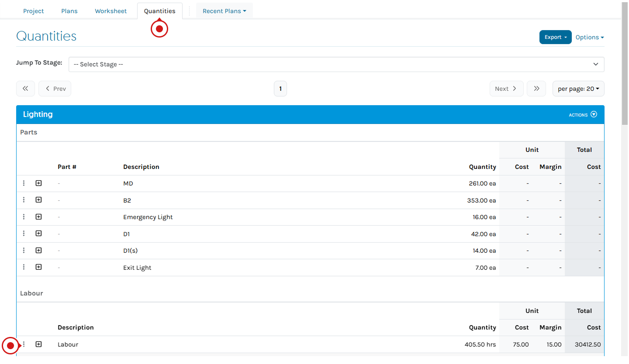
Task: Switch to the Plans tab
Action: (69, 11)
